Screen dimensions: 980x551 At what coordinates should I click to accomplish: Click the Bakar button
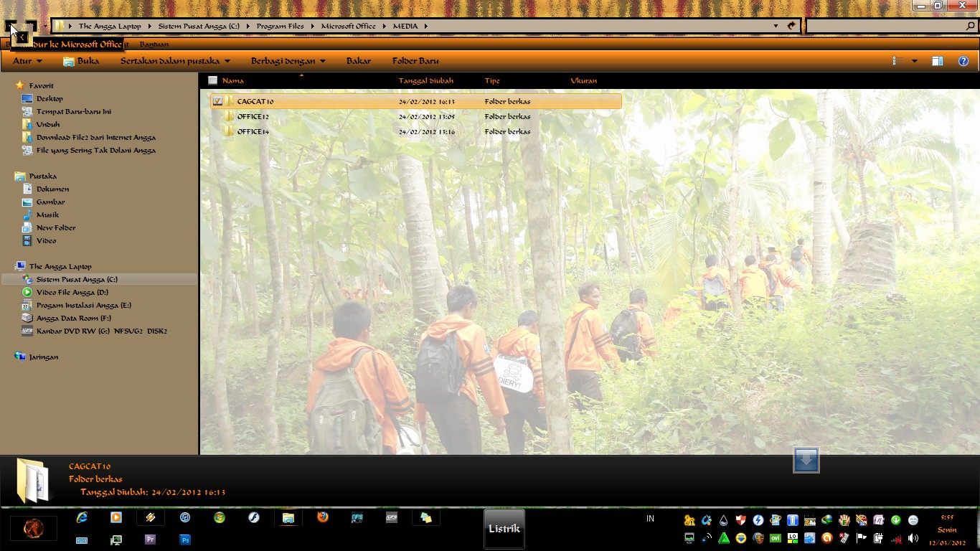[358, 61]
